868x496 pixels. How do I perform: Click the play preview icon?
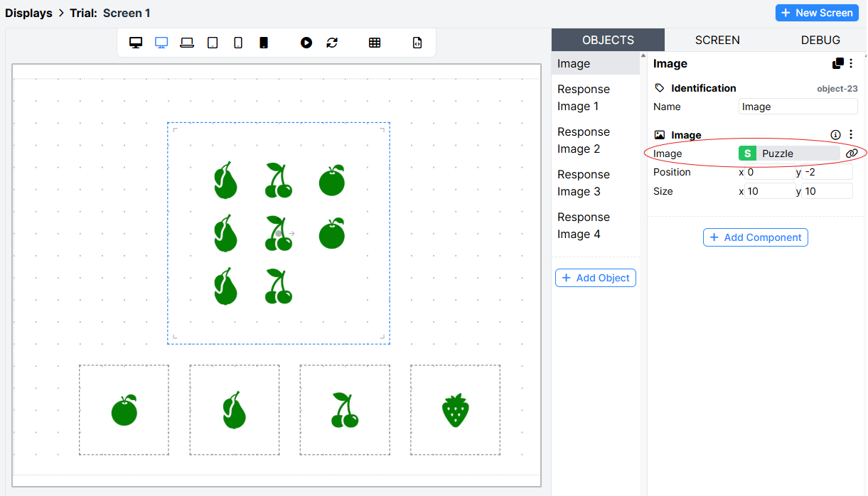pos(306,42)
